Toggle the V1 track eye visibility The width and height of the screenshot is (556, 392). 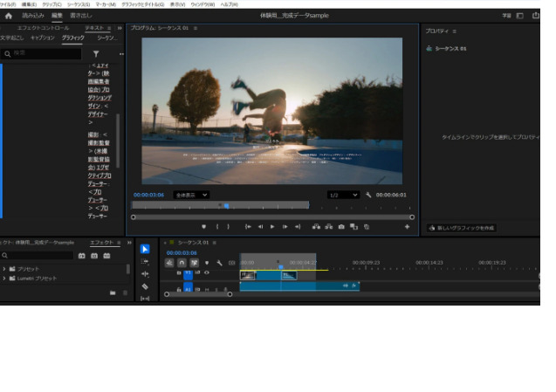point(207,272)
